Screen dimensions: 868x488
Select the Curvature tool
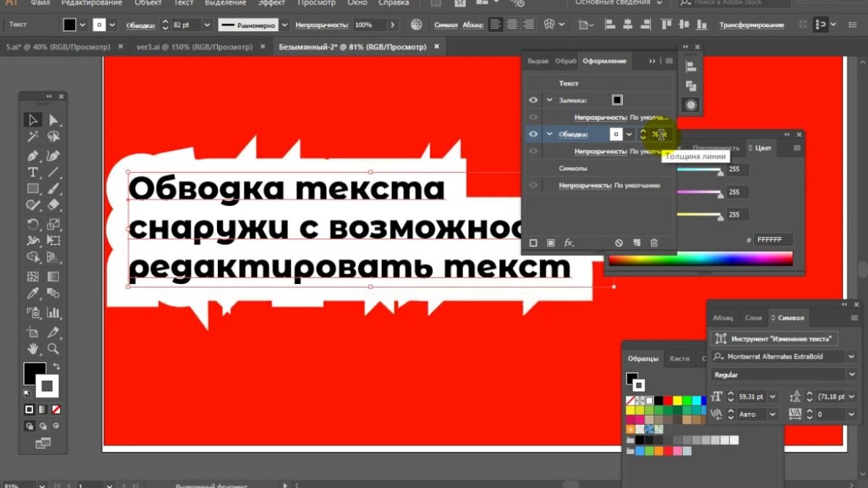54,155
